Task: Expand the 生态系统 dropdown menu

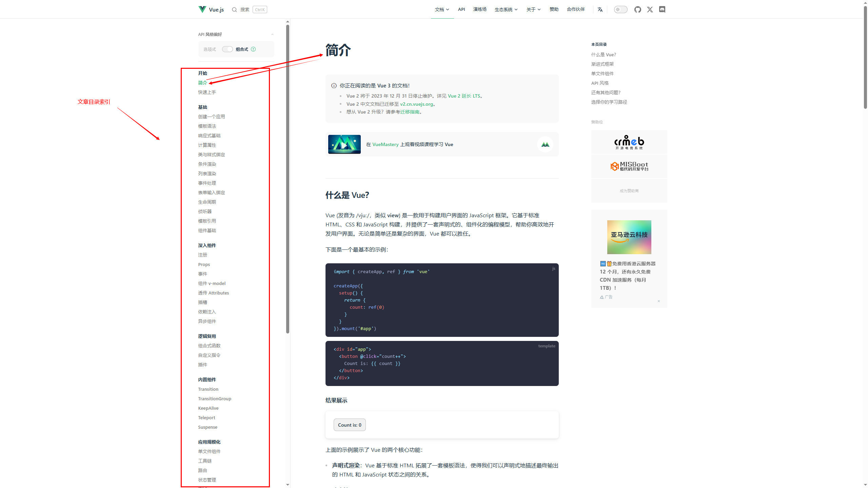Action: click(506, 9)
